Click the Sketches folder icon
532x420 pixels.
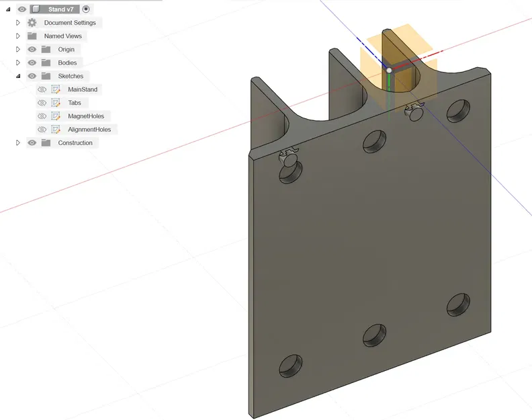coord(46,76)
